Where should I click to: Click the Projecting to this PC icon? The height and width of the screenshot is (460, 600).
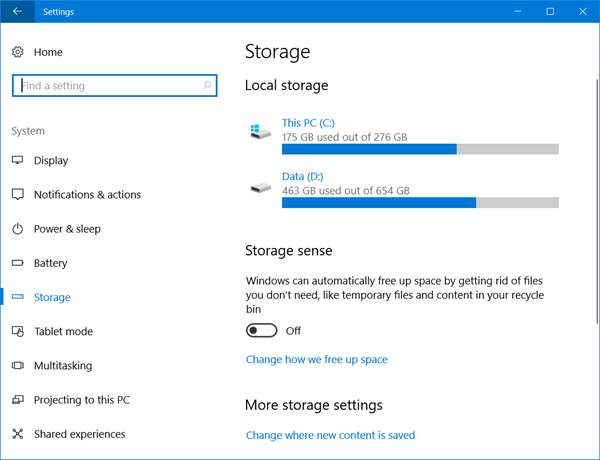(x=18, y=400)
